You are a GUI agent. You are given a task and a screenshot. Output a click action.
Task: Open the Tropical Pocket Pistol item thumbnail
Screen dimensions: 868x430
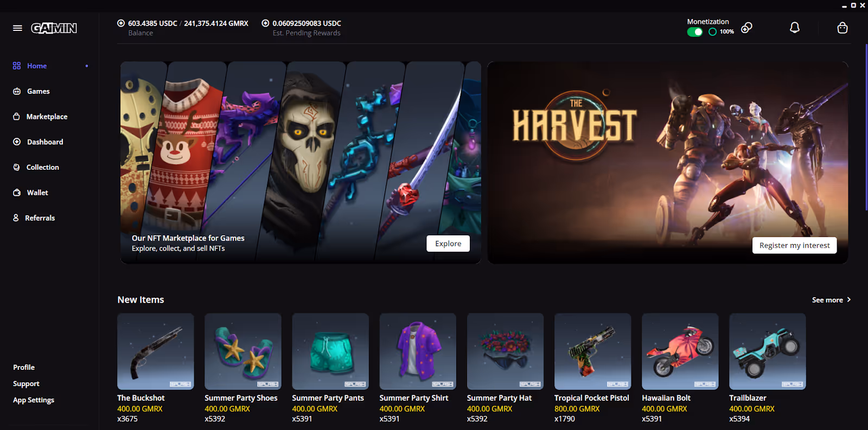[x=592, y=351]
